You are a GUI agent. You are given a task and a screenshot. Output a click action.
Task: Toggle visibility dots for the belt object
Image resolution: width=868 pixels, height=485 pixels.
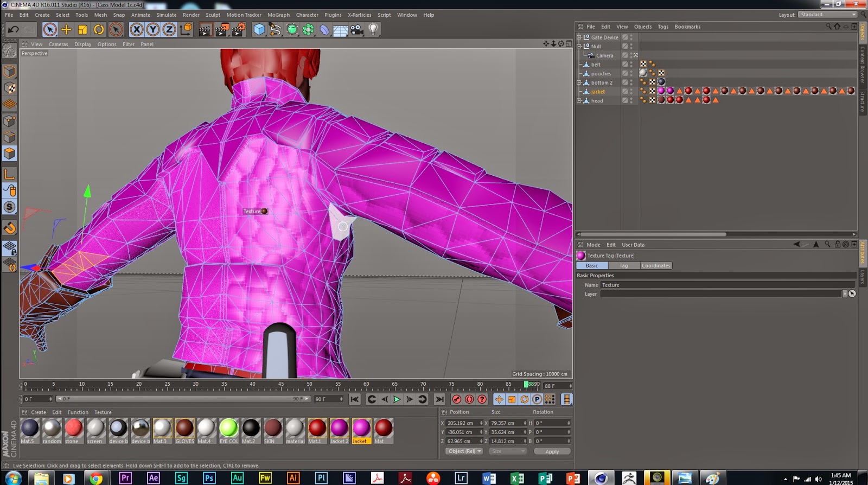[631, 65]
